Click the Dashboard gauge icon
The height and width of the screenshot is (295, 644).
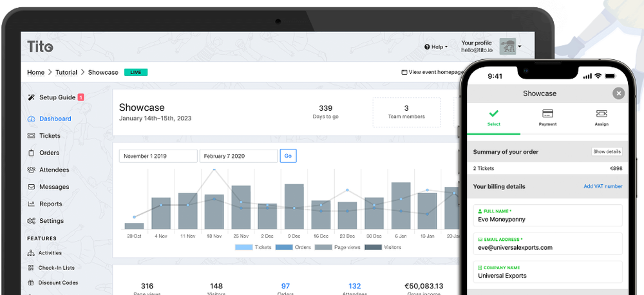click(x=31, y=119)
